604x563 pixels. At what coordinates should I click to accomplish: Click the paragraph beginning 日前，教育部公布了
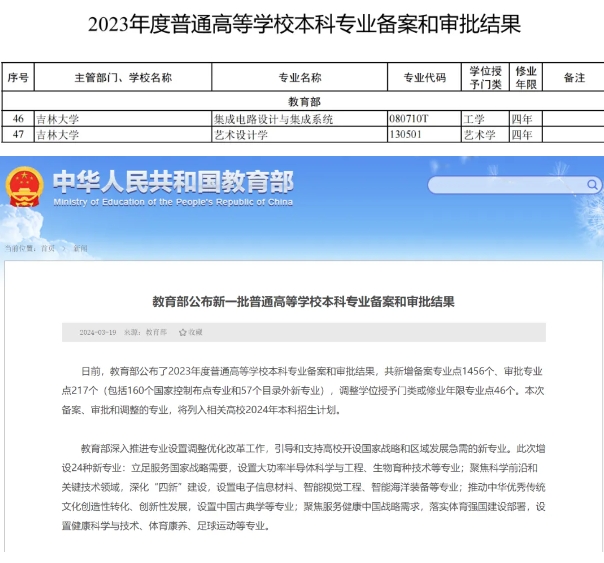[304, 390]
